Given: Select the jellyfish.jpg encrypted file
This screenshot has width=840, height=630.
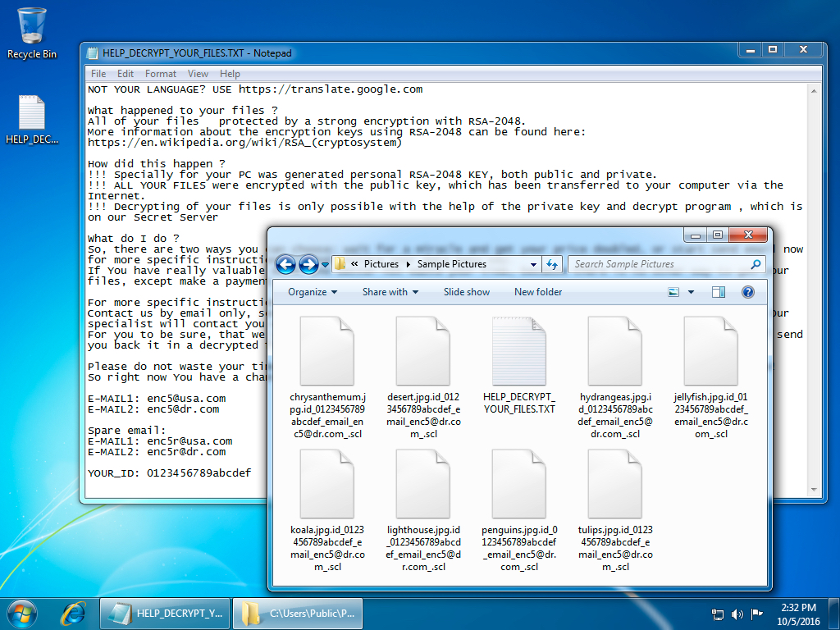Looking at the screenshot, I should click(x=711, y=377).
